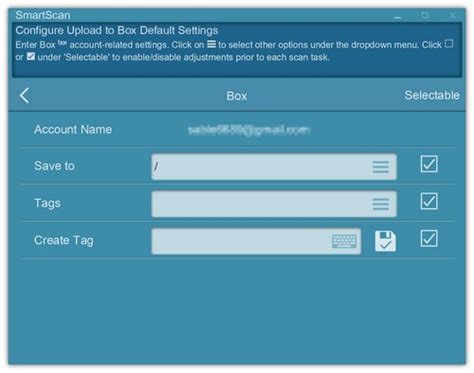
Task: Open the on-screen keyboard for Create Tag
Action: click(x=344, y=241)
